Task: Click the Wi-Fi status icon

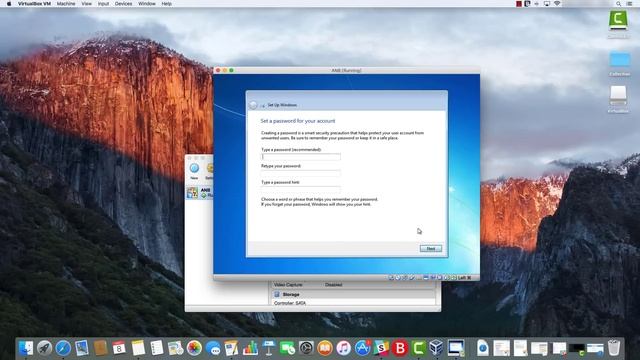Action: click(x=557, y=4)
